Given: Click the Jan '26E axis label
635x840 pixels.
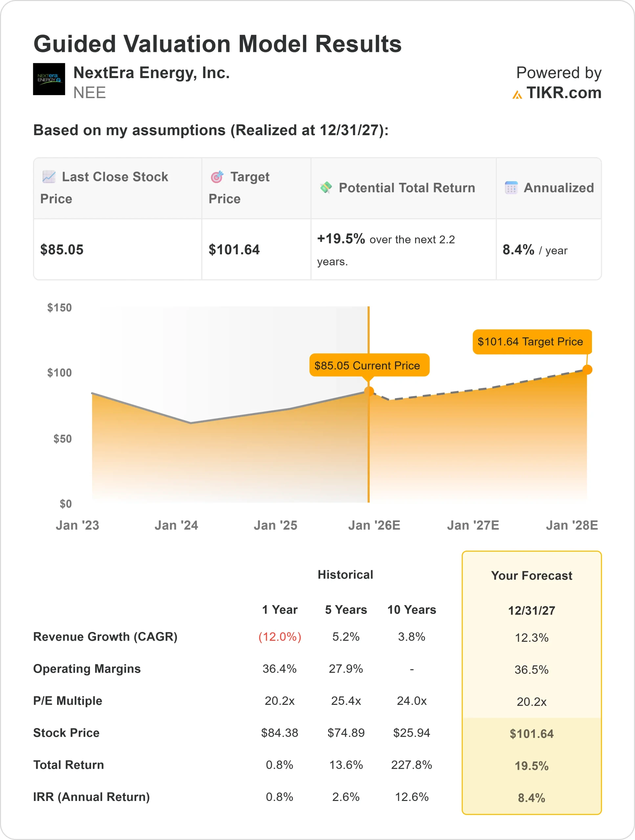Looking at the screenshot, I should coord(374,525).
